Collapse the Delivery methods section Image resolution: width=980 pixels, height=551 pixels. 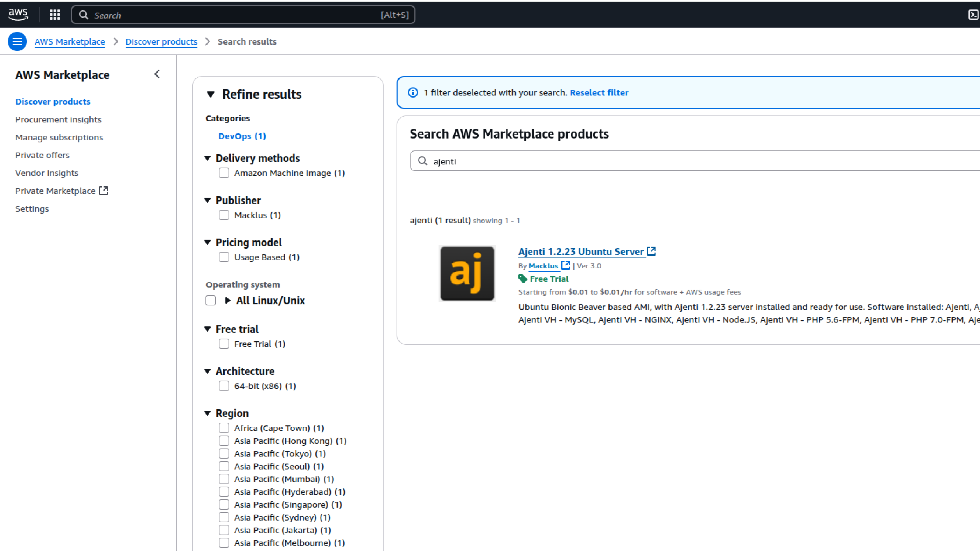pos(208,158)
